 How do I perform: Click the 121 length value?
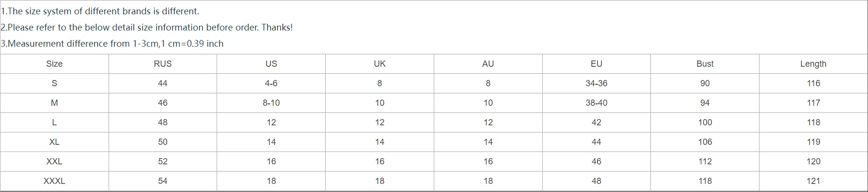point(813,181)
